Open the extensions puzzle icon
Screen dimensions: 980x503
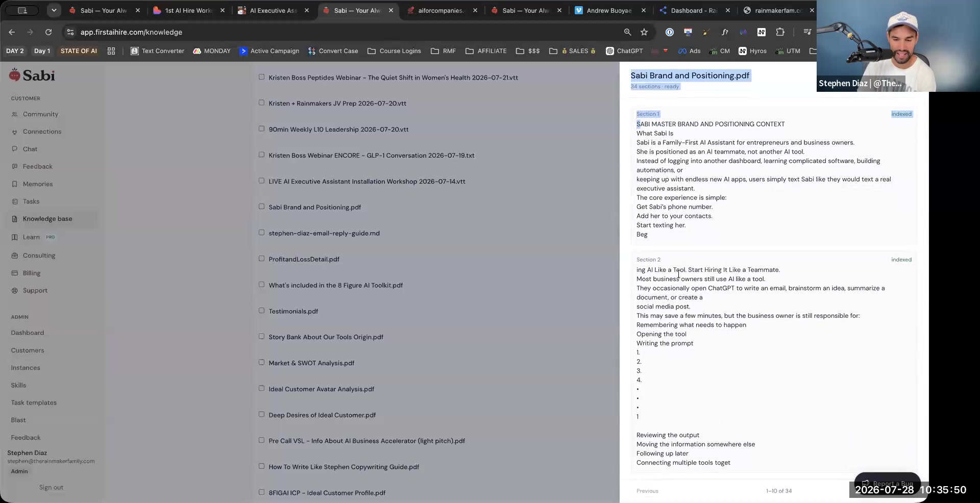click(780, 32)
